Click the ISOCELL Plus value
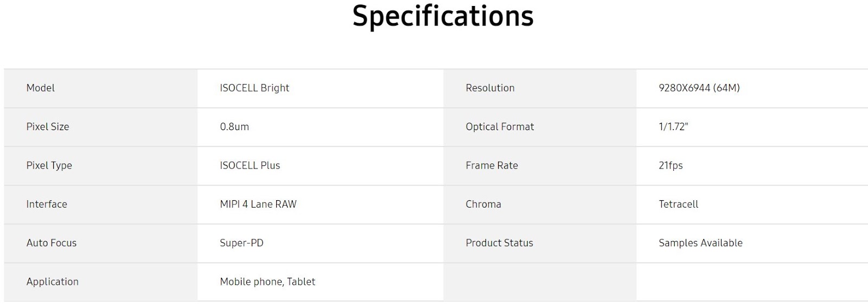This screenshot has width=868, height=307. [x=250, y=165]
